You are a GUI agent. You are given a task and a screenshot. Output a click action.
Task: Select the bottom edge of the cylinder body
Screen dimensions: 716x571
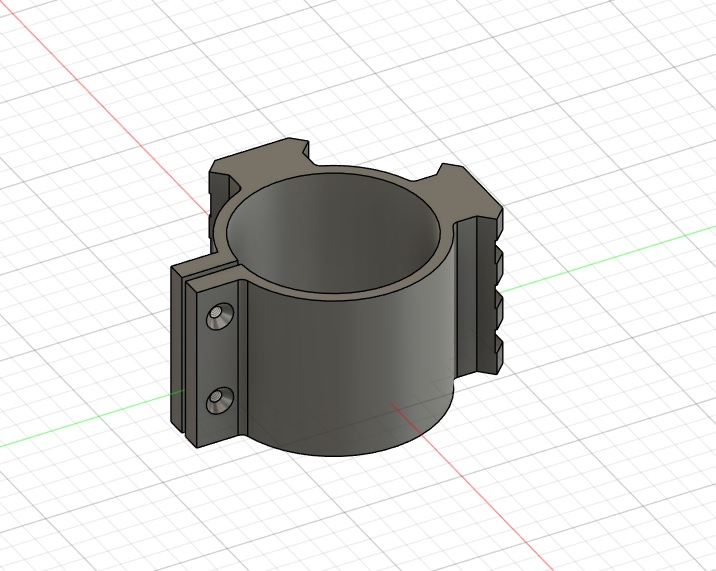[350, 454]
